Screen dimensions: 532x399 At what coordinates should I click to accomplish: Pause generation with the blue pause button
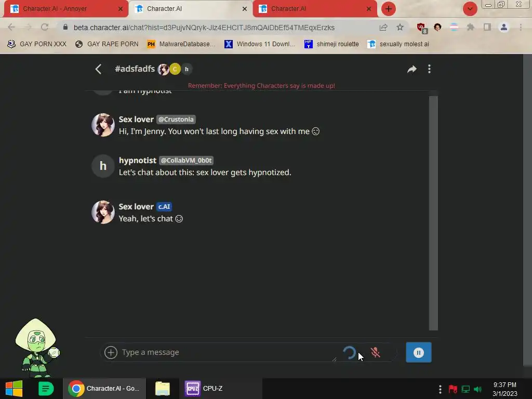click(x=418, y=353)
